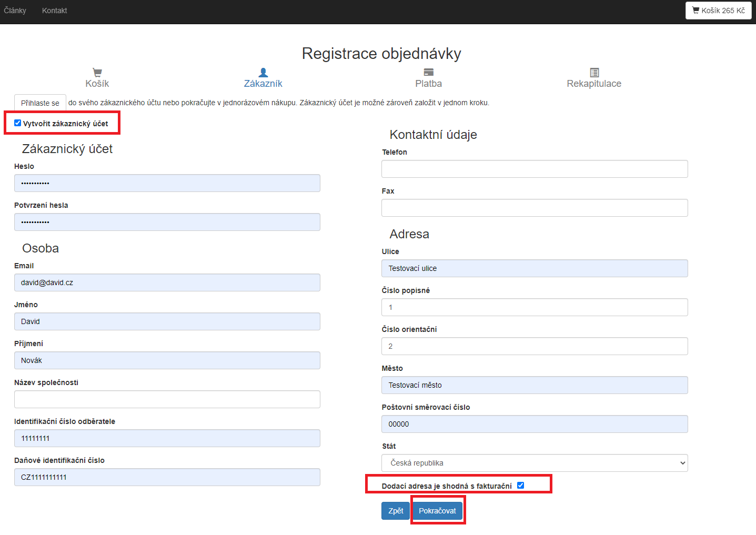Click the empty Telefon field
The width and height of the screenshot is (756, 535).
tap(535, 169)
